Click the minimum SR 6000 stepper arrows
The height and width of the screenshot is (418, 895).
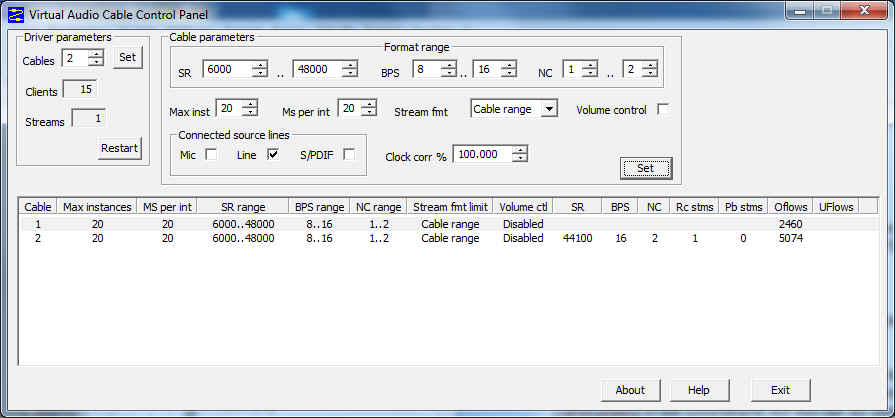coord(260,69)
